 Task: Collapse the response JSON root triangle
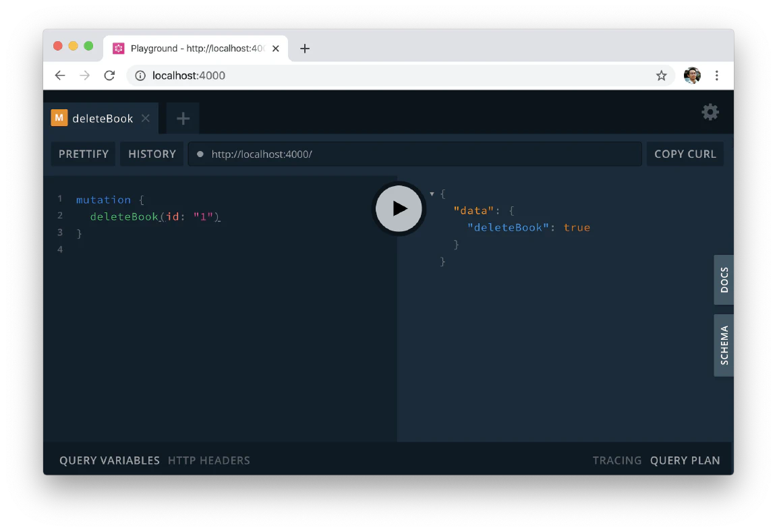click(432, 194)
